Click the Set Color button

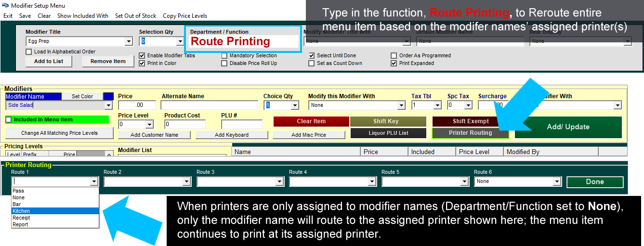point(82,96)
